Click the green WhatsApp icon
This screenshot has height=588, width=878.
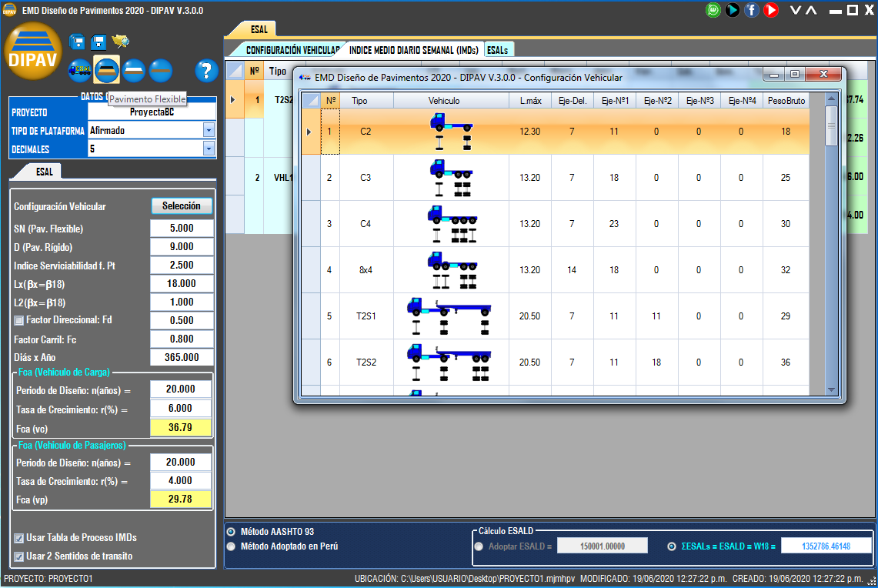tap(713, 10)
